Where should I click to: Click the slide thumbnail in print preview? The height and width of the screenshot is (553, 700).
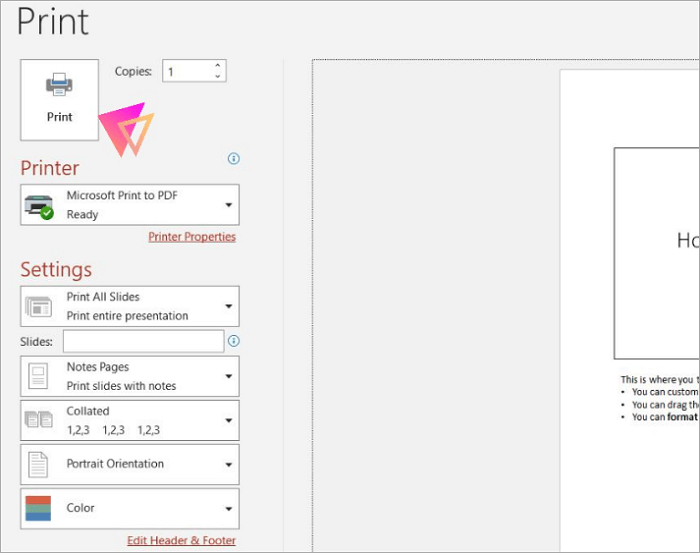pyautogui.click(x=657, y=253)
